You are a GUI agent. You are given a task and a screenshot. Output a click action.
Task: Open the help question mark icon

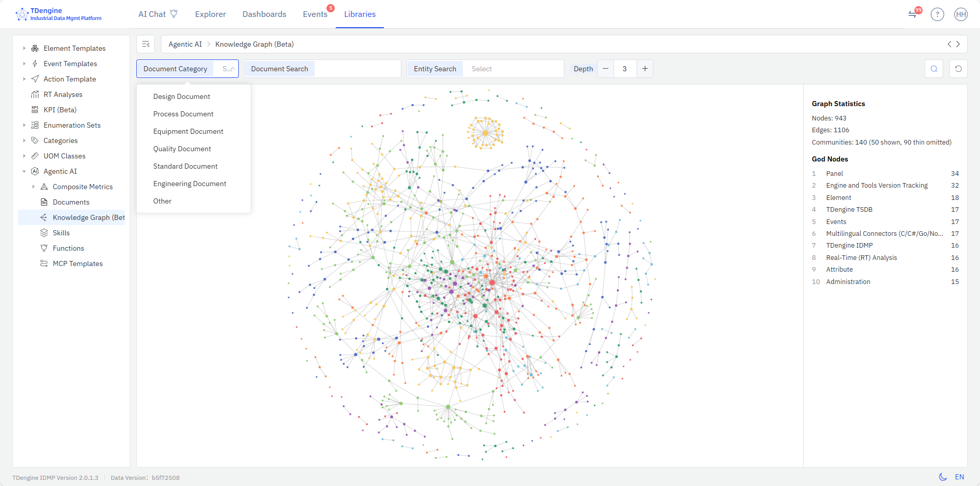click(x=937, y=14)
